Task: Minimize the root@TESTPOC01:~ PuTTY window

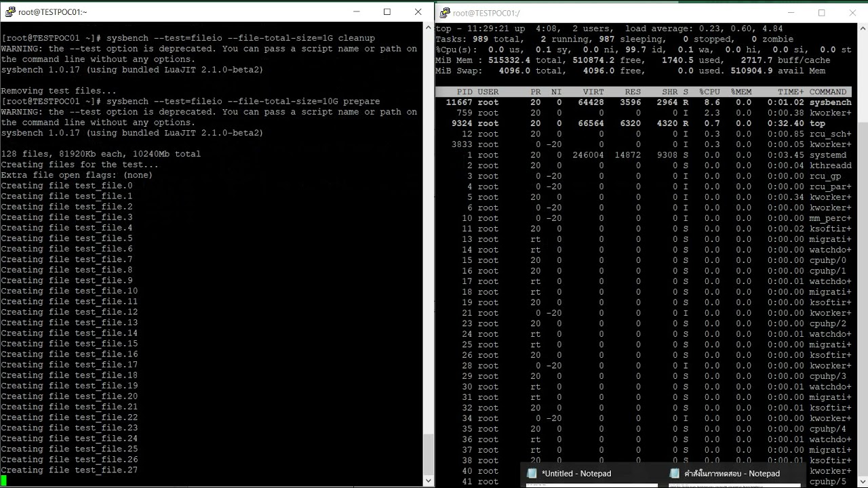Action: tap(357, 12)
